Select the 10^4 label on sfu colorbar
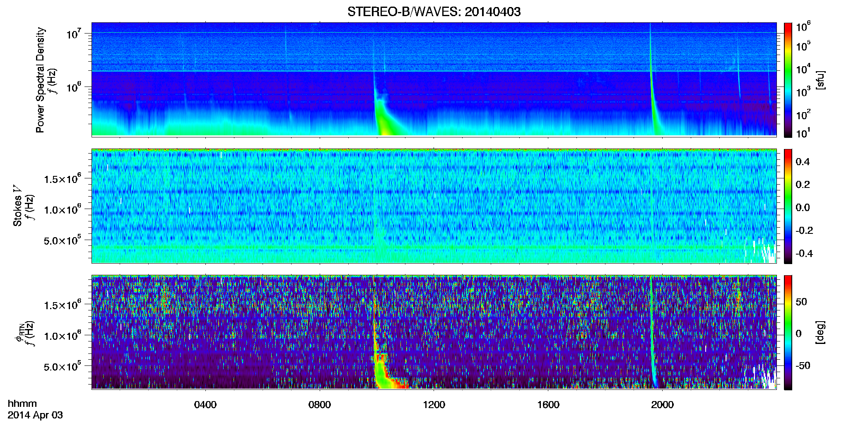The width and height of the screenshot is (868, 447). pos(803,69)
